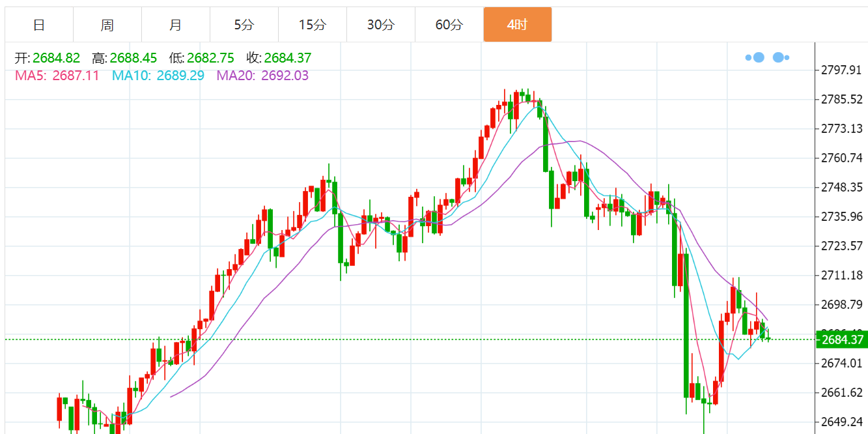Click the green current price tag 2684.37
This screenshot has height=434, width=868.
(x=841, y=340)
